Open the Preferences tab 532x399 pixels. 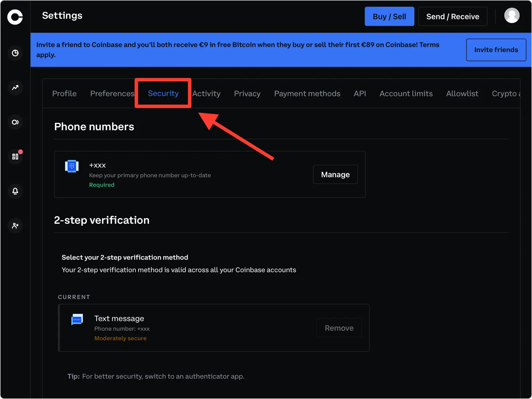(x=112, y=94)
